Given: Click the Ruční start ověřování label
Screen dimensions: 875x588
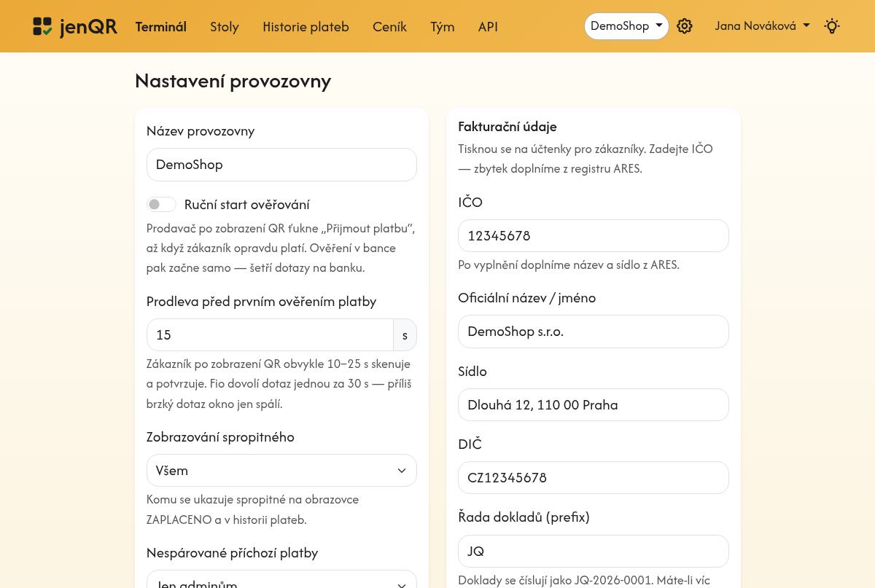Looking at the screenshot, I should click(x=247, y=205).
